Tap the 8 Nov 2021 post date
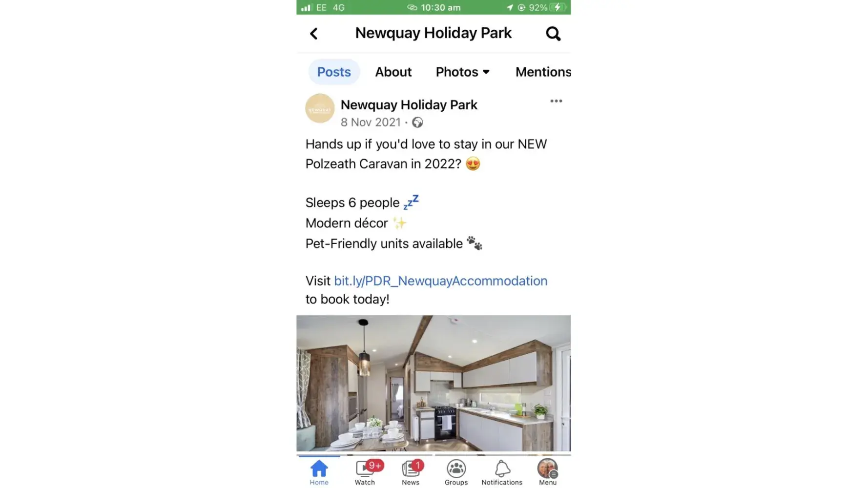 point(371,122)
